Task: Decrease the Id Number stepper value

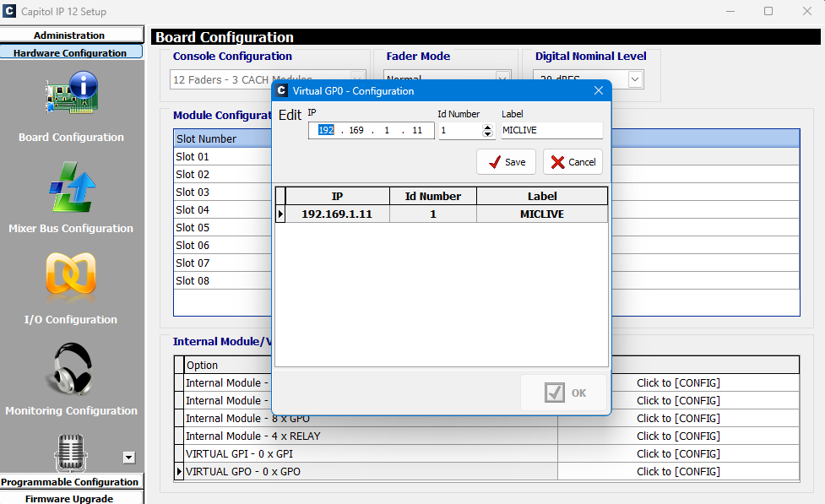Action: 487,134
